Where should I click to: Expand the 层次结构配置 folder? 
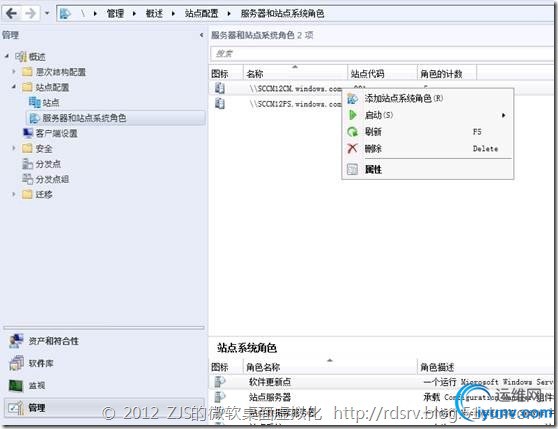click(14, 72)
